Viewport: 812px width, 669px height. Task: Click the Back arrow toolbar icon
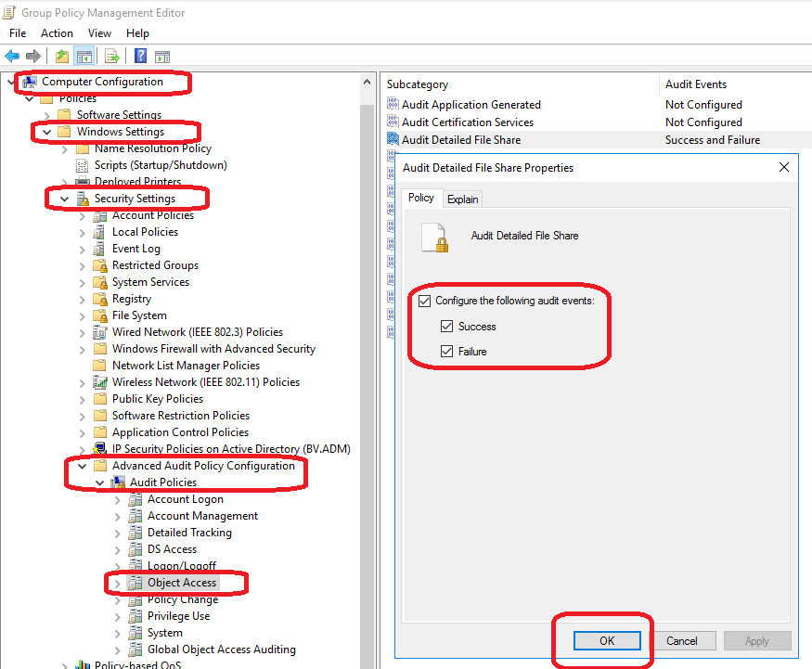point(12,57)
